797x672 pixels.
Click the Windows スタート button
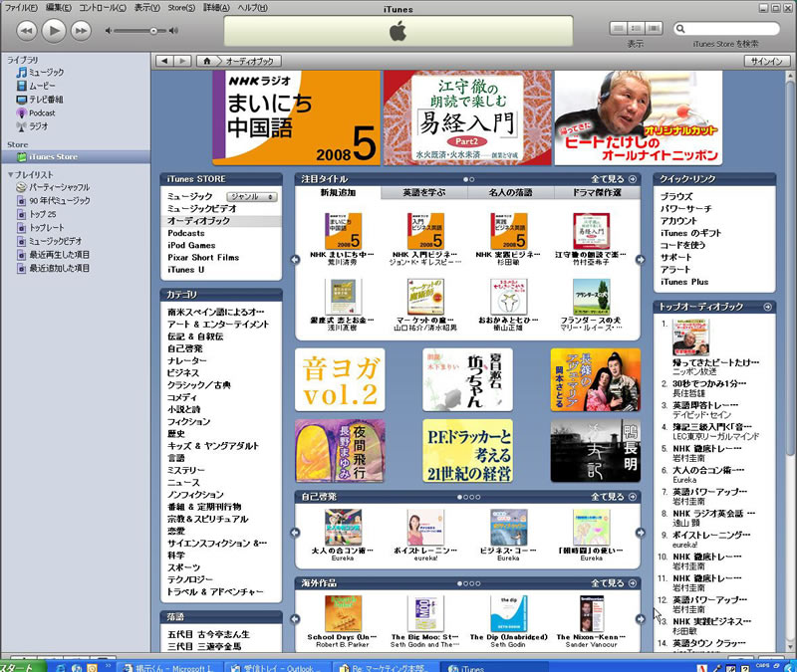(x=23, y=667)
